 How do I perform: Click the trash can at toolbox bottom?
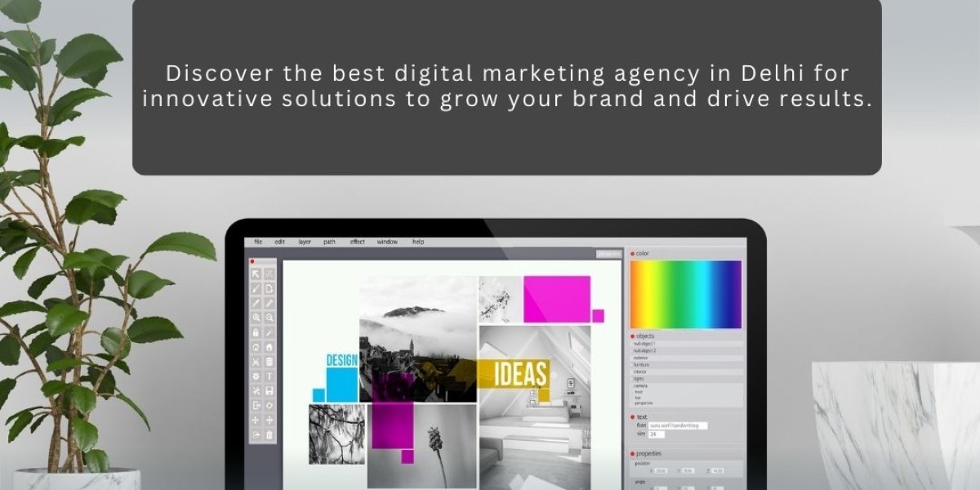tap(269, 434)
